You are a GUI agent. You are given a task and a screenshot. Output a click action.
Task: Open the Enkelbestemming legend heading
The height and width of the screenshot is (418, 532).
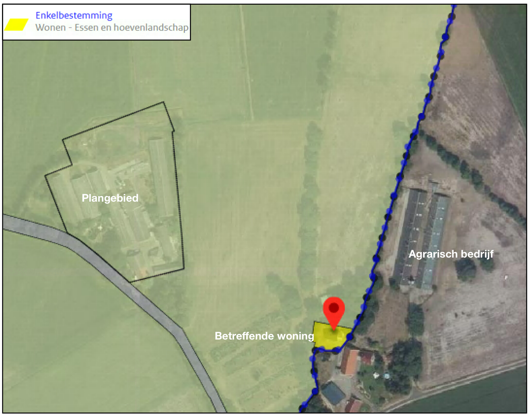coord(74,16)
